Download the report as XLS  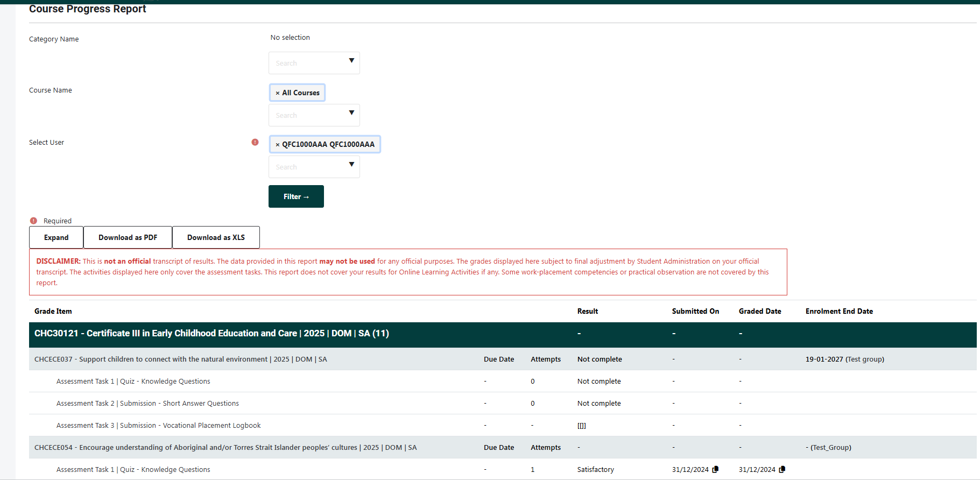(x=216, y=237)
